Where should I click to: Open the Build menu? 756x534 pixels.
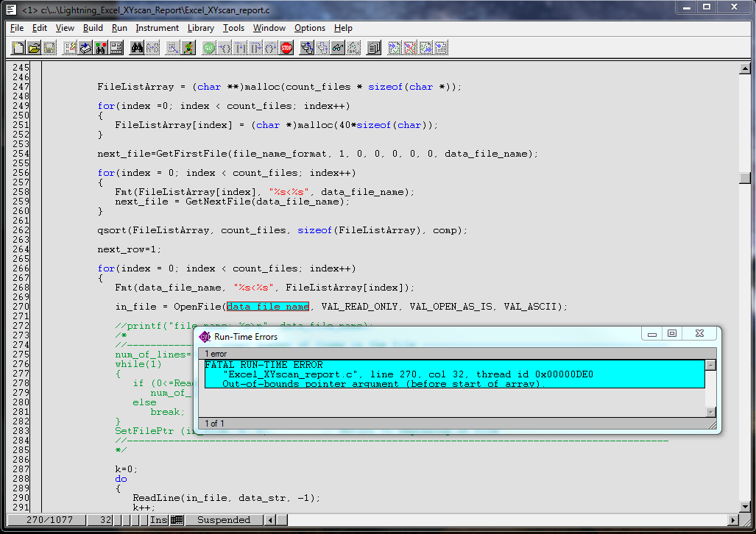click(x=93, y=28)
